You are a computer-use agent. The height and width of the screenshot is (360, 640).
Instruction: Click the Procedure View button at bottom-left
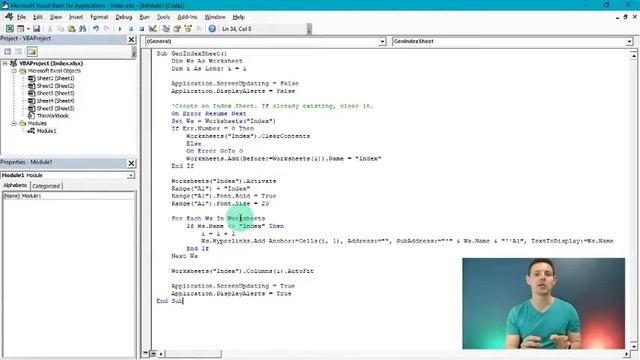[x=146, y=353]
